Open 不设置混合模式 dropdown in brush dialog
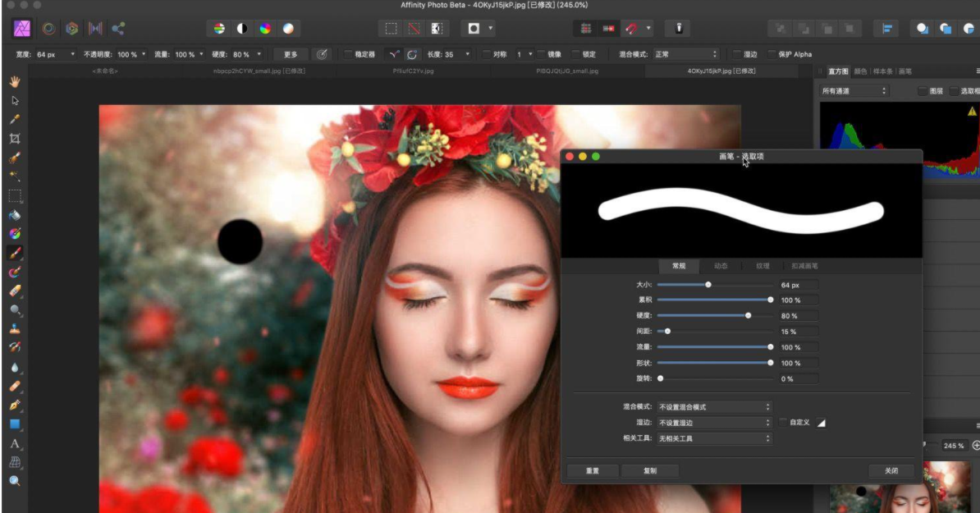 714,407
